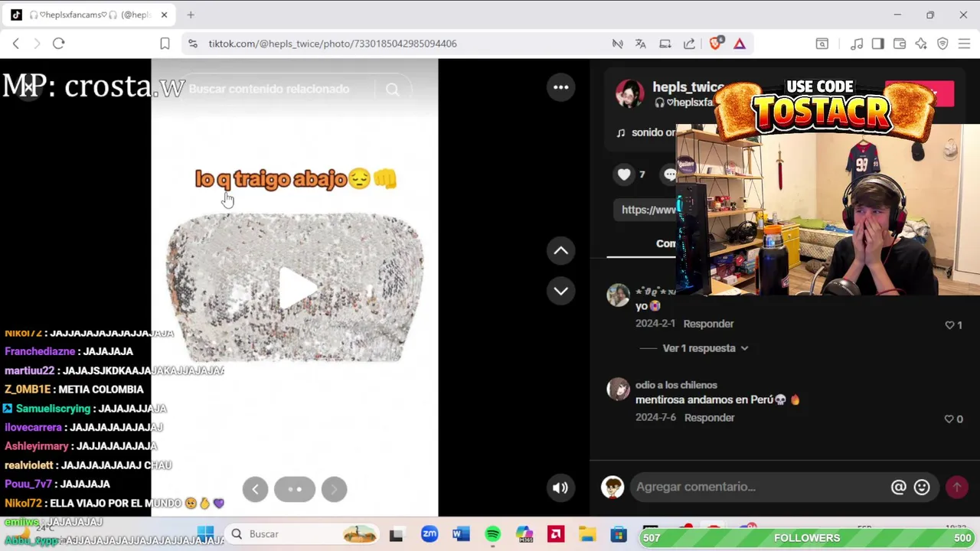This screenshot has width=980, height=551.
Task: Click chat message 'METIA COLOMBIA'
Action: tap(101, 390)
